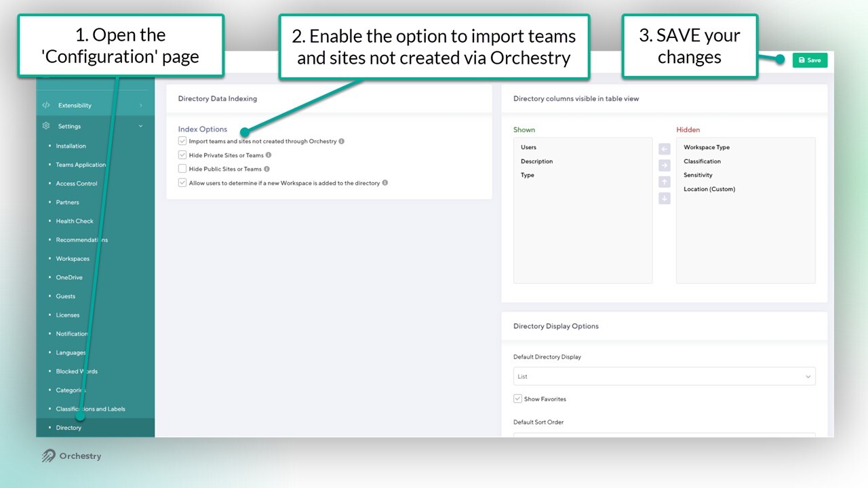Viewport: 868px width, 488px height.
Task: Open the Classifications and Labels page
Action: click(x=90, y=409)
